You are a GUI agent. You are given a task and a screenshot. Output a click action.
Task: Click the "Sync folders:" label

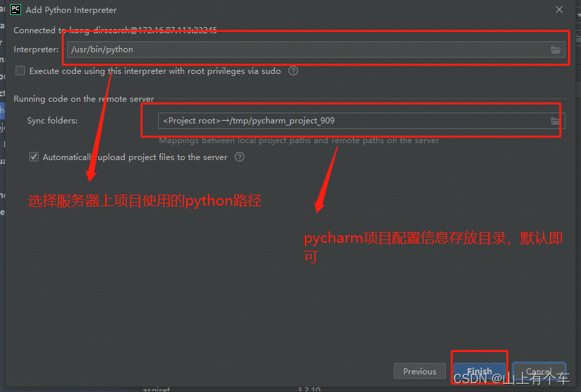click(52, 121)
